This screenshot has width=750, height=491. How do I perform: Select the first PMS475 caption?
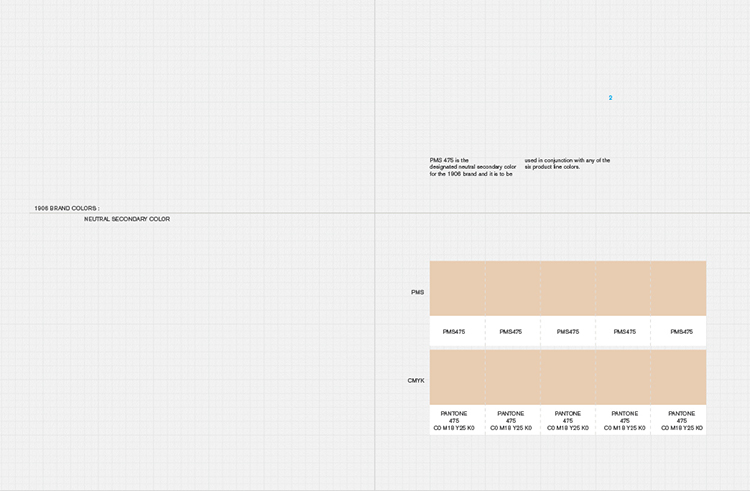coord(454,331)
